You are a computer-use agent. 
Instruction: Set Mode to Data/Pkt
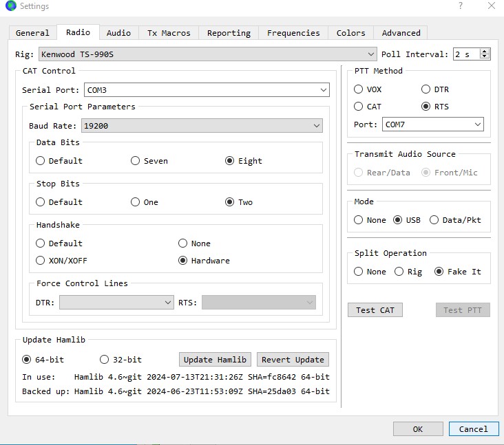(455, 220)
